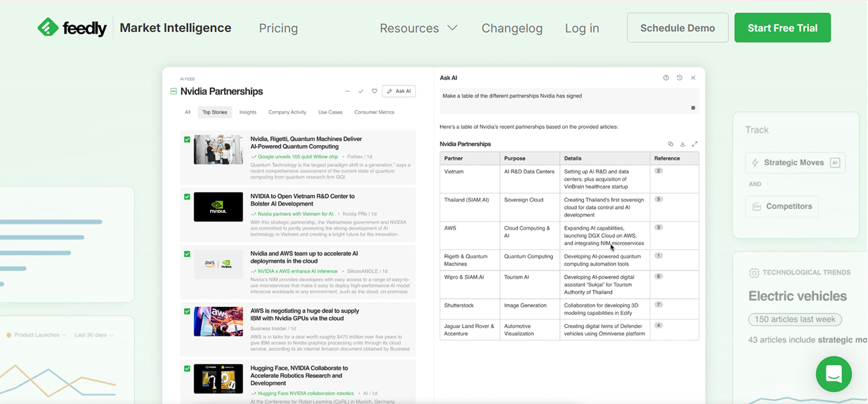Switch to the Insights tab
The image size is (868, 404).
pos(248,112)
